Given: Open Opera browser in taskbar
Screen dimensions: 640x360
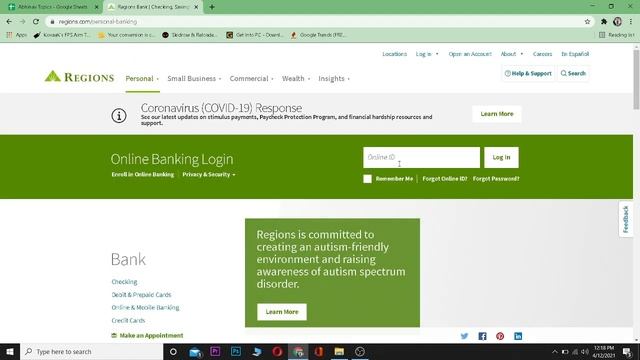Looking at the screenshot, I should point(277,351).
